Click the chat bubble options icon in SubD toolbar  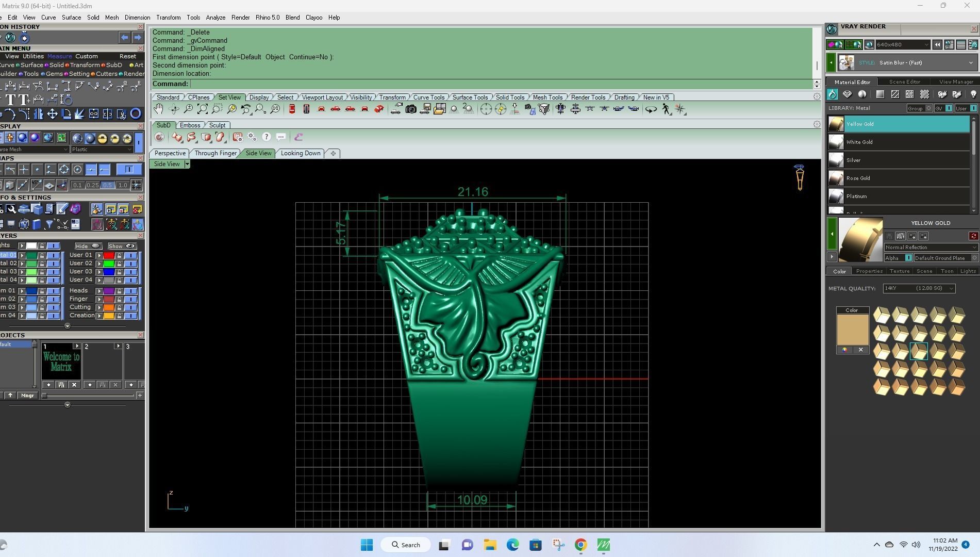(281, 137)
